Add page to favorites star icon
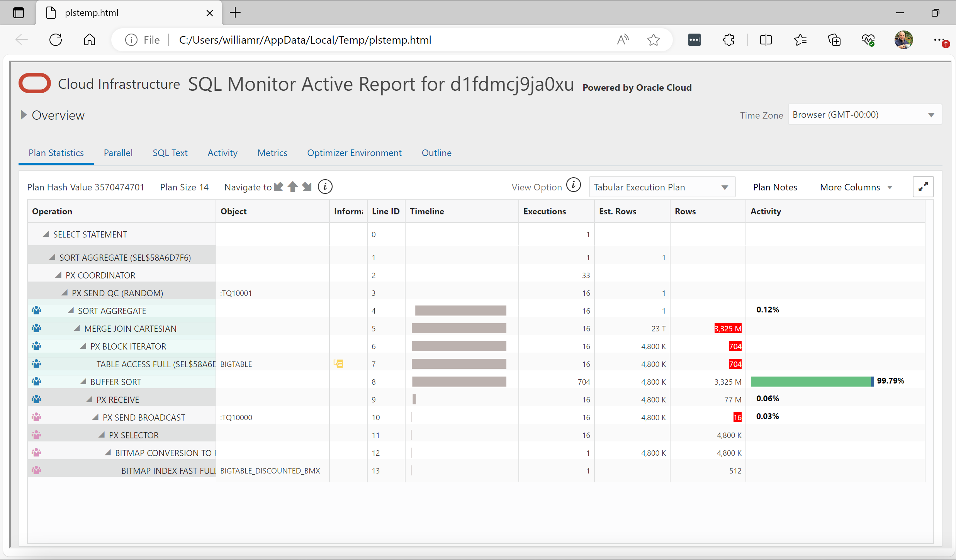 pyautogui.click(x=653, y=40)
